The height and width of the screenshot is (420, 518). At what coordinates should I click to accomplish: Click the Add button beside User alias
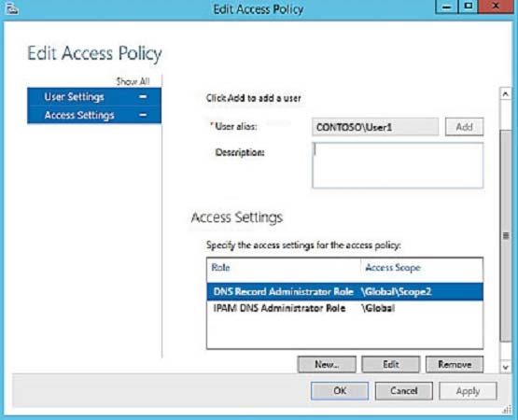pyautogui.click(x=464, y=127)
